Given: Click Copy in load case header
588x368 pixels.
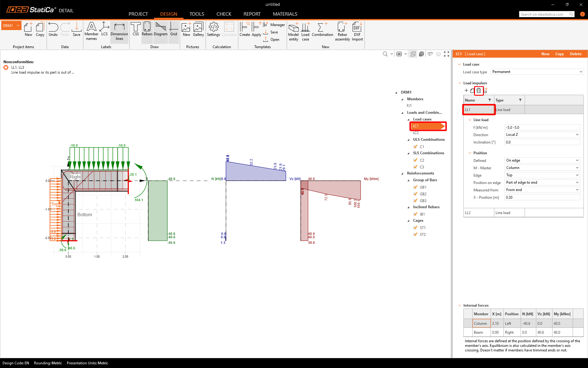Looking at the screenshot, I should point(559,54).
